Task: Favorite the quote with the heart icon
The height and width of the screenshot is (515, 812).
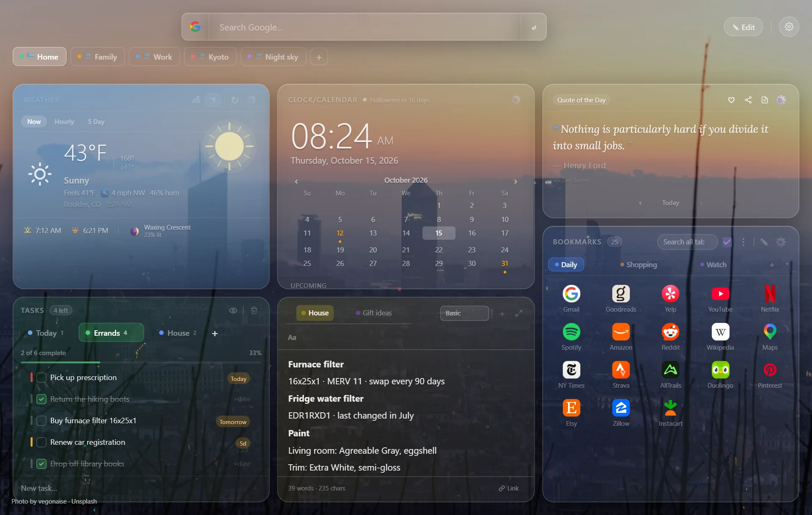Action: [x=731, y=100]
